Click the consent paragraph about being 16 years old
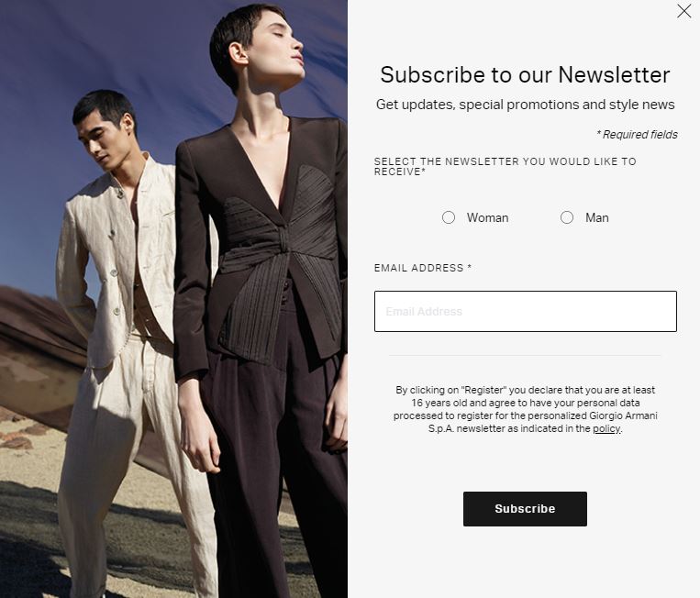 [x=526, y=409]
